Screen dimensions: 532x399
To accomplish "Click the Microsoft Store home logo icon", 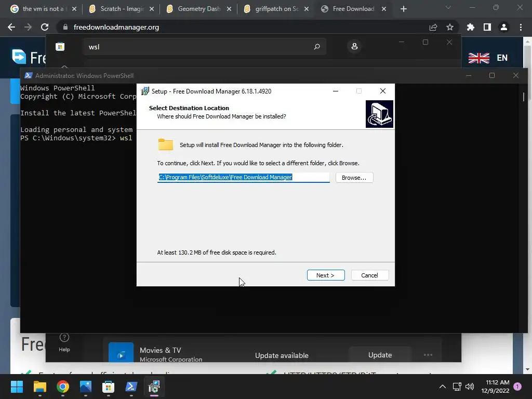I will [x=60, y=46].
